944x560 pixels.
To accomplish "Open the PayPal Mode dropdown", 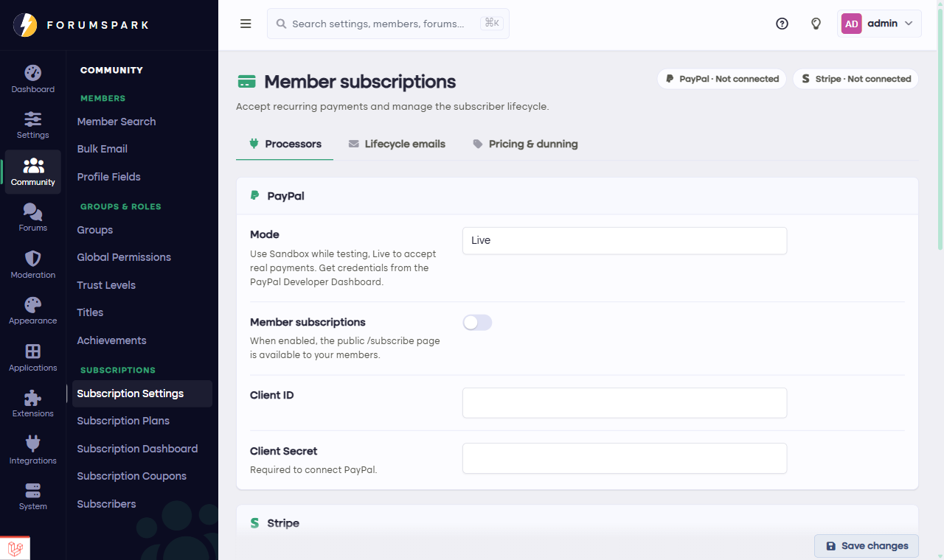I will pyautogui.click(x=625, y=241).
